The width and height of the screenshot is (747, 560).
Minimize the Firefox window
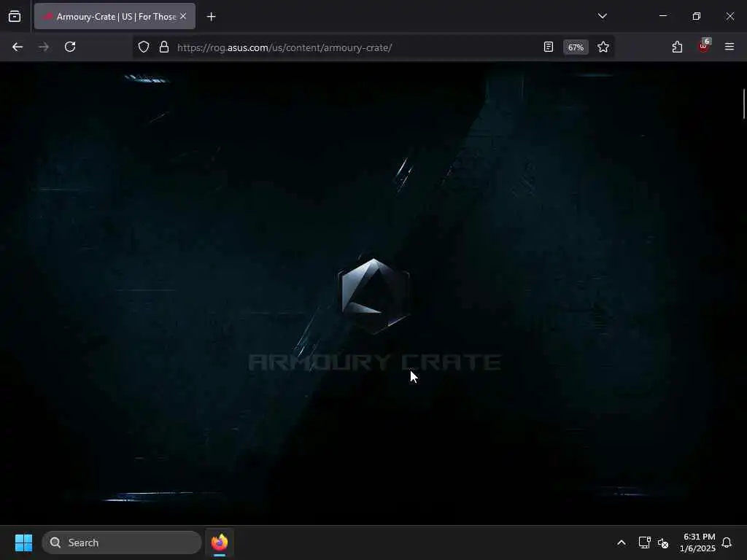coord(662,16)
